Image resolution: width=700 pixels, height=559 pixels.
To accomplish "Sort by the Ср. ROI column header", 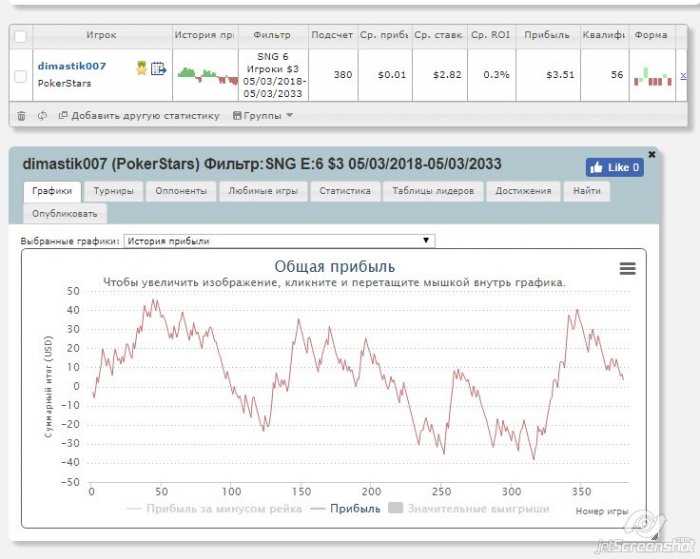I will (491, 35).
